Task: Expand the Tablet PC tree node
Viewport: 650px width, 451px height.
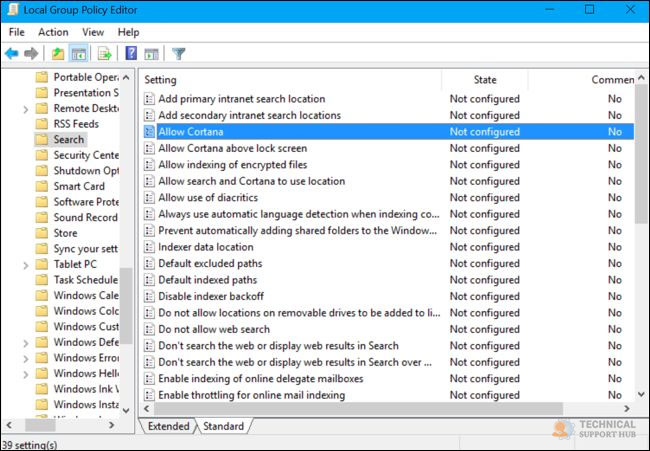Action: coord(26,265)
